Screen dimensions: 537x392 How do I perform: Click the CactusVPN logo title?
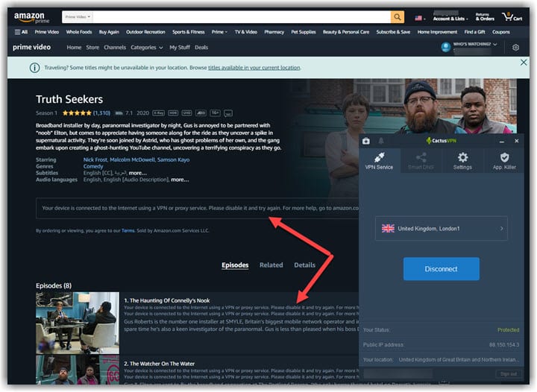[441, 141]
